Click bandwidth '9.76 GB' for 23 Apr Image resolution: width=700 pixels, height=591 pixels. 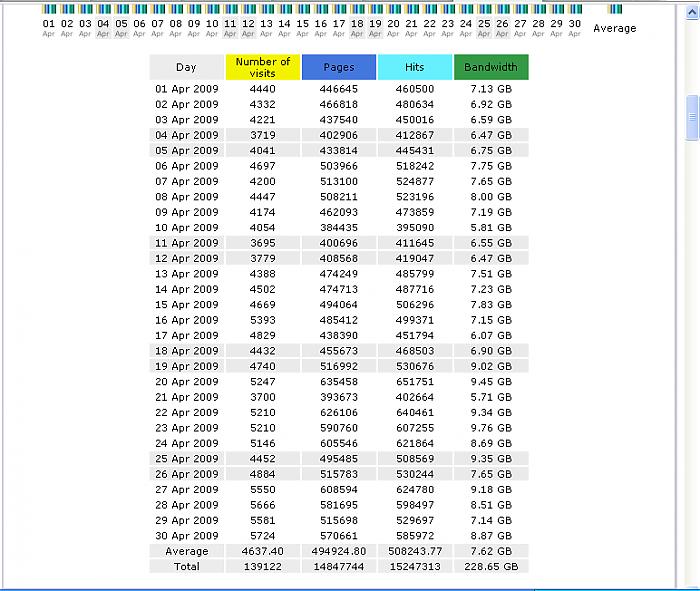point(491,428)
